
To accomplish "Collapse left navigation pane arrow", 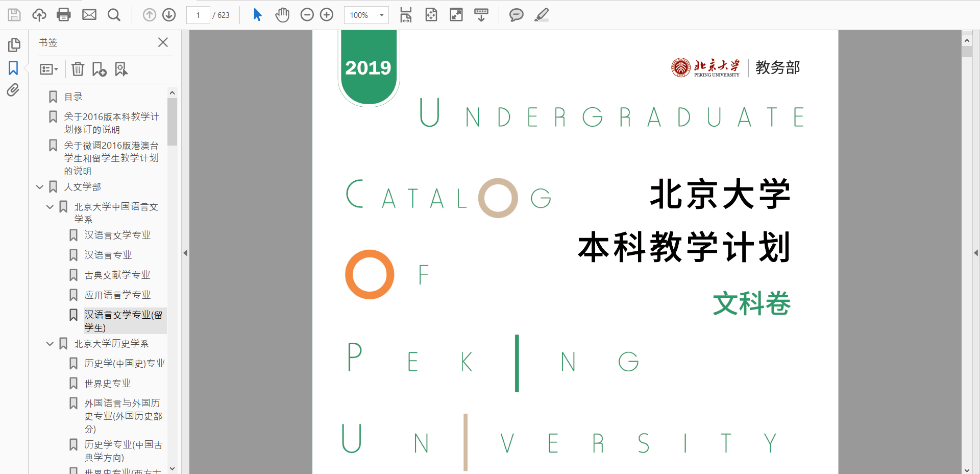I will pos(185,253).
